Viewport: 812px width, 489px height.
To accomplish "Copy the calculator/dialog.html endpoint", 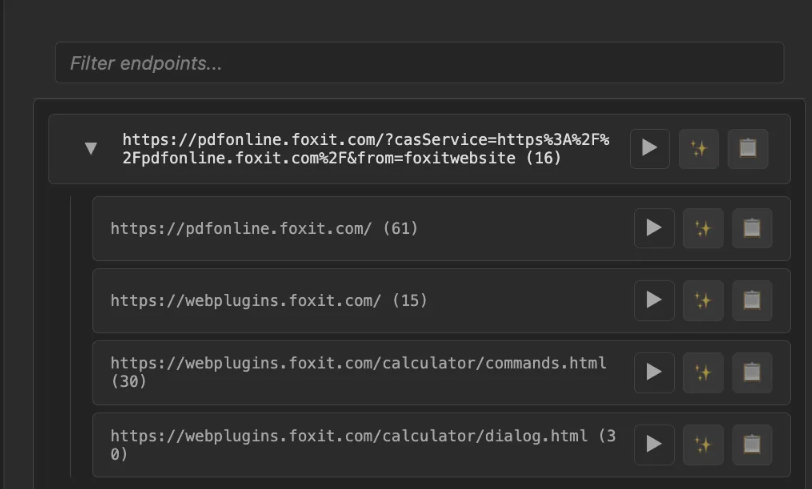I will (x=752, y=444).
